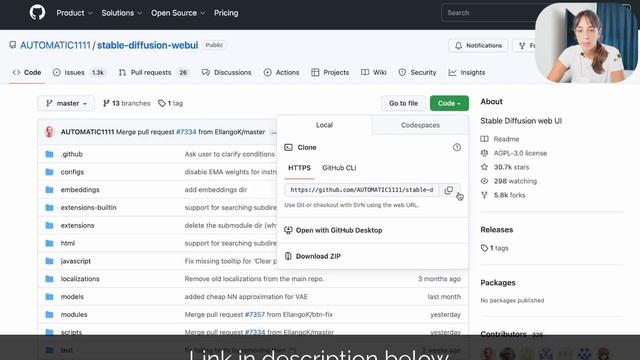This screenshot has width=640, height=360.
Task: Open the Actions tab
Action: (282, 72)
